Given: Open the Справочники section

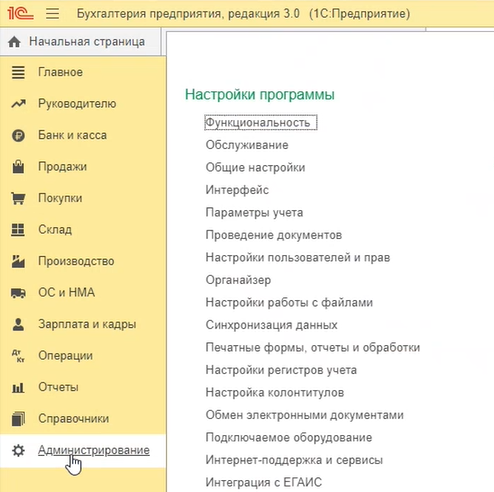Looking at the screenshot, I should (x=73, y=419).
